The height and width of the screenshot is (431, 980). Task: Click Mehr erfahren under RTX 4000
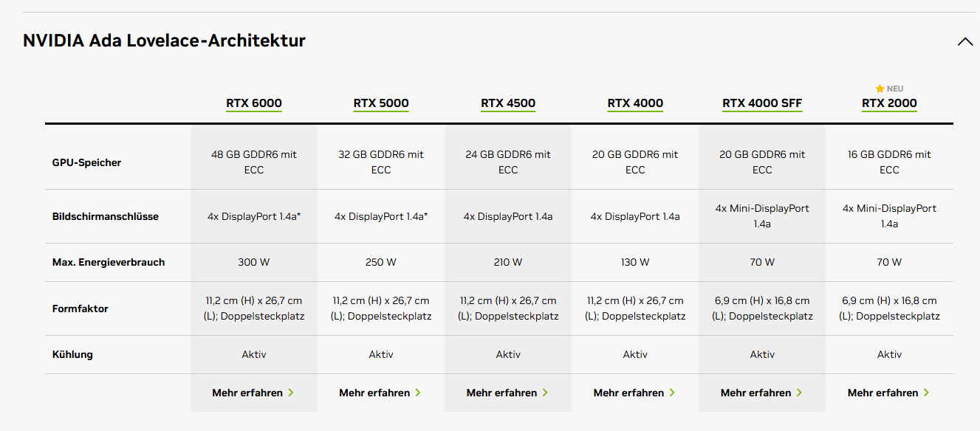[x=634, y=393]
